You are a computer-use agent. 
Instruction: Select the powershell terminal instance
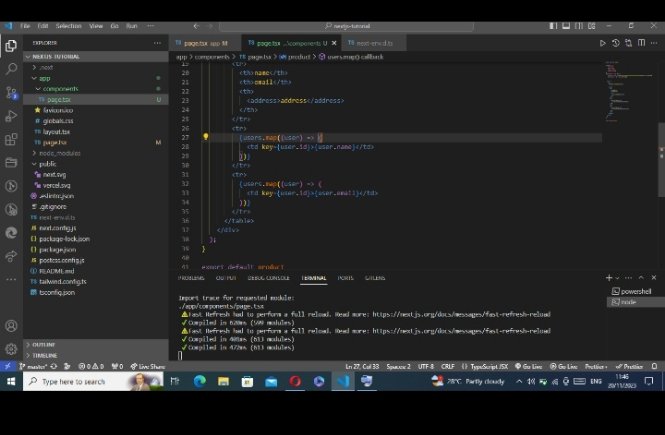point(635,291)
